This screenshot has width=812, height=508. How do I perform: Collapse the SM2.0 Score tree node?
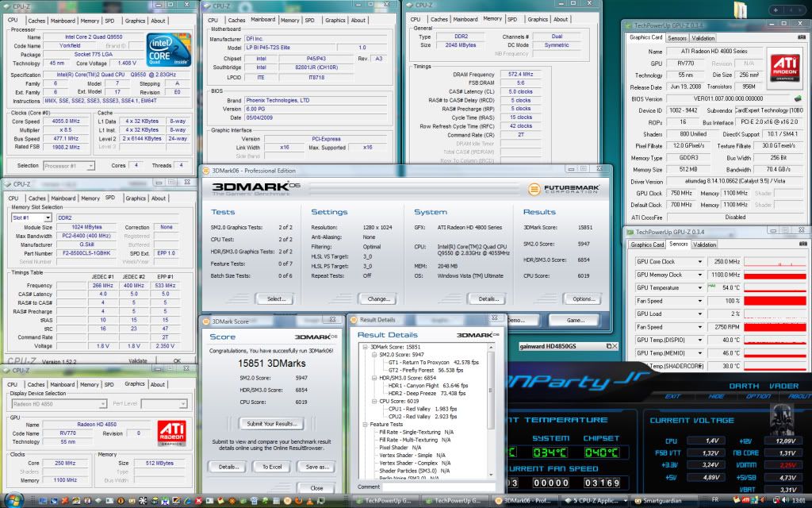[x=374, y=354]
